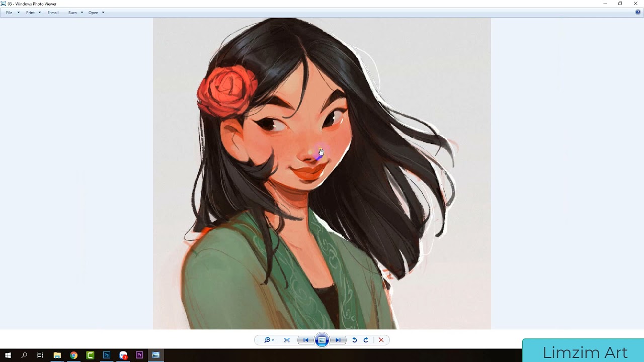The height and width of the screenshot is (362, 644).
Task: Open the Print menu
Action: pos(30,13)
